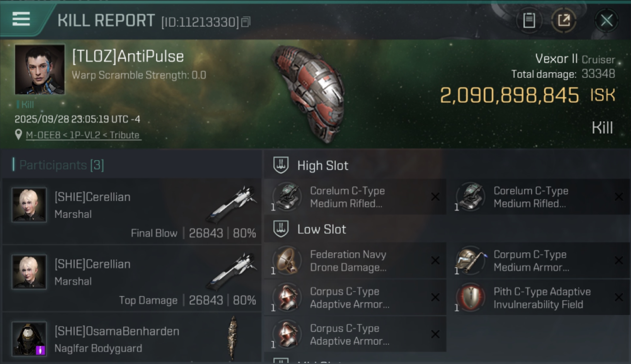Select the Participants tab header
The width and height of the screenshot is (631, 364).
click(61, 165)
